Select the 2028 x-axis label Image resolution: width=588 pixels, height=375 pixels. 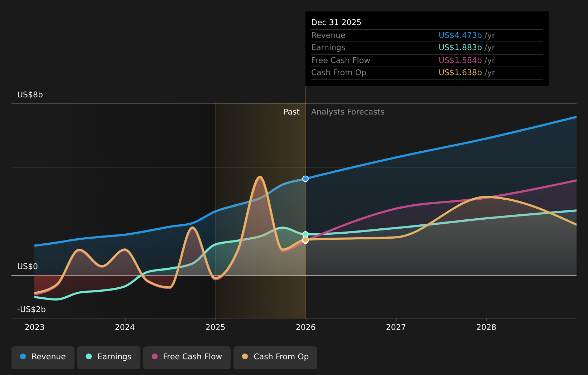coord(486,327)
